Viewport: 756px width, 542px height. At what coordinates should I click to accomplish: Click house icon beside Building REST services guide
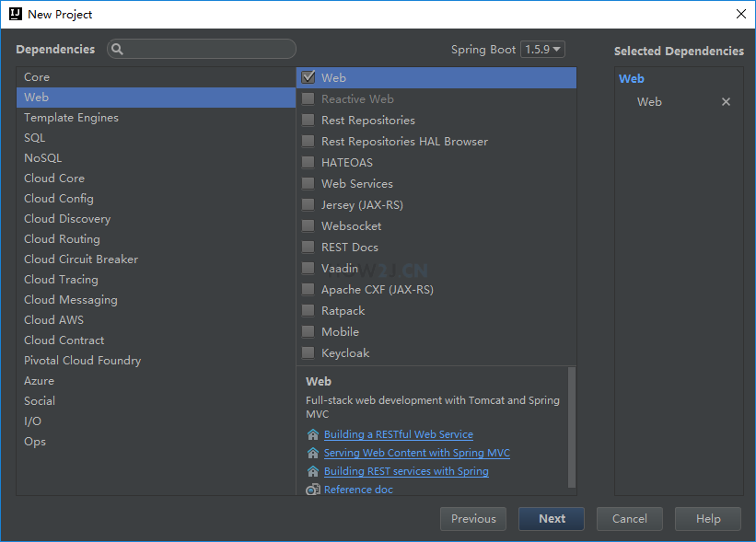click(x=313, y=471)
